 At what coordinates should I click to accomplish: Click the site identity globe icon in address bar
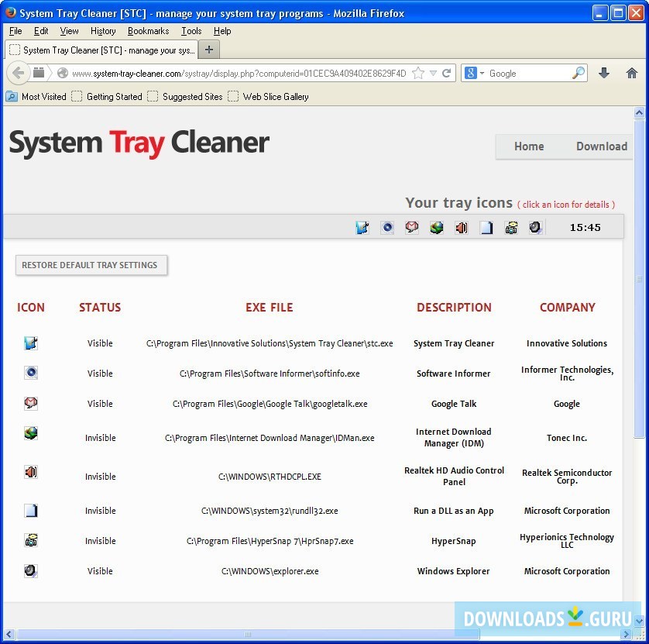[x=63, y=74]
